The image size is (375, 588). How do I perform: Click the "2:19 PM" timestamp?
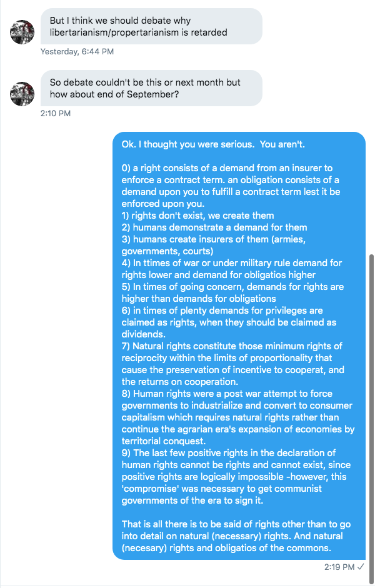tap(339, 567)
